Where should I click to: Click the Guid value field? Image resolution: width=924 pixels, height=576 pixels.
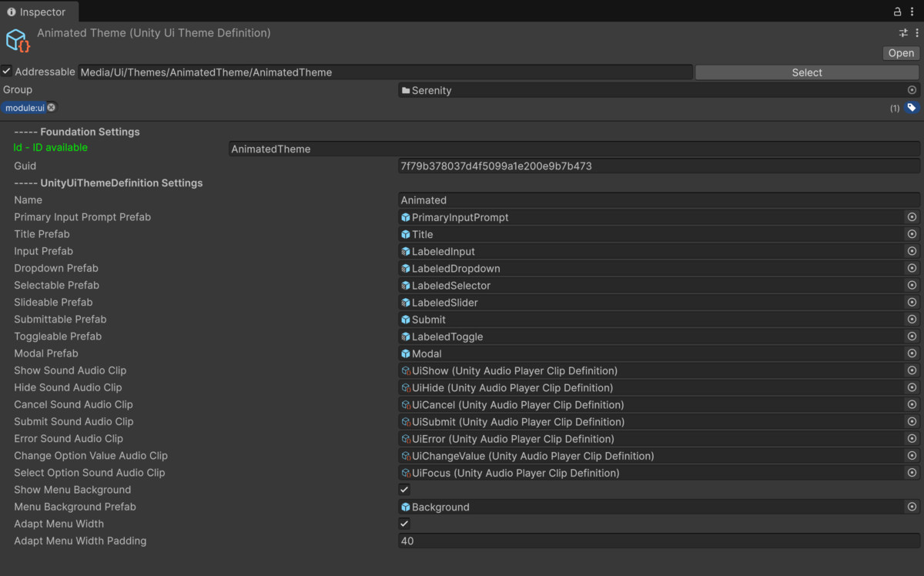point(659,166)
